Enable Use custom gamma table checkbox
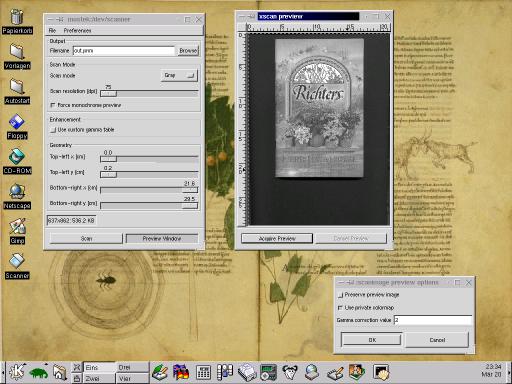 click(x=53, y=130)
